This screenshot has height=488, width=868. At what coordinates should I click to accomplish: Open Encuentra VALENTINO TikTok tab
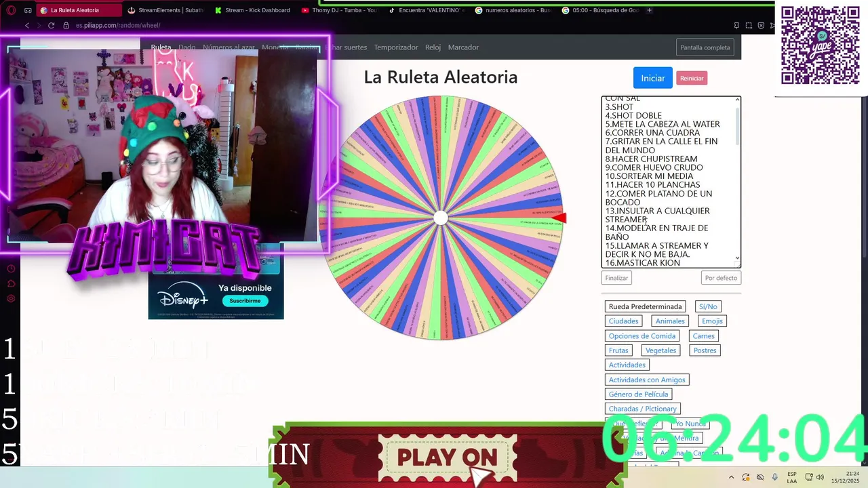427,10
